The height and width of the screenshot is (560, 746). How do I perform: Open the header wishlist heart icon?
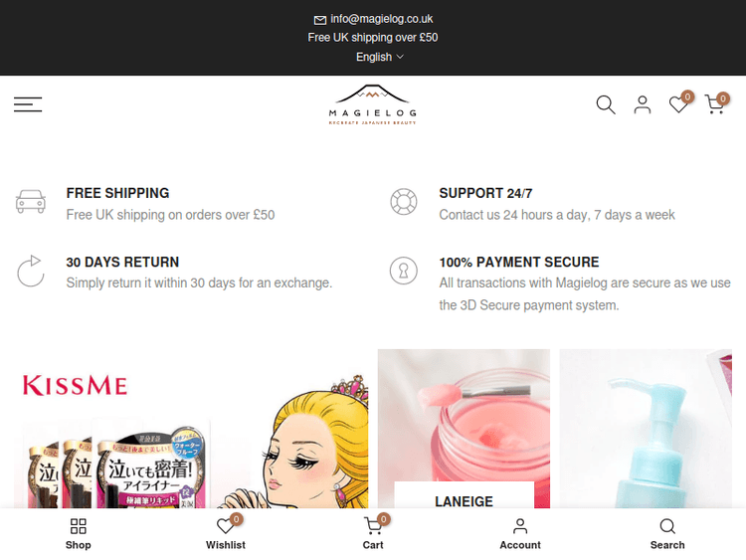pyautogui.click(x=679, y=104)
